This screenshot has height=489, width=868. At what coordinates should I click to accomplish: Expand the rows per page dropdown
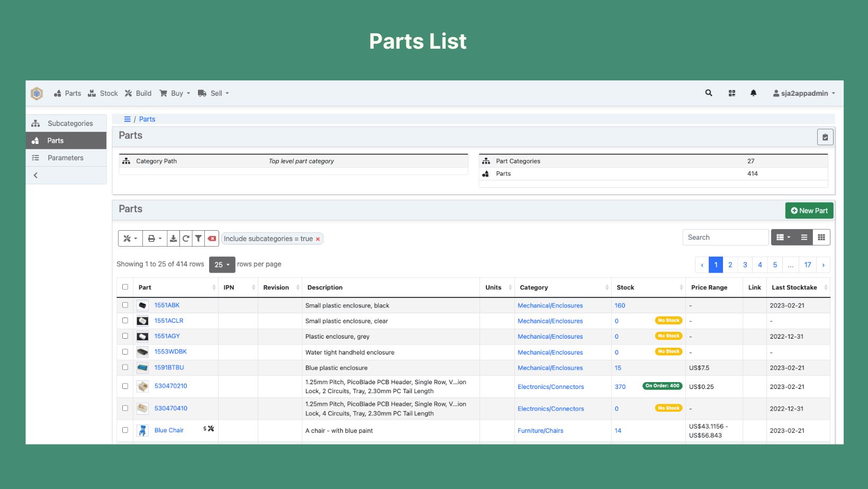[x=222, y=265]
